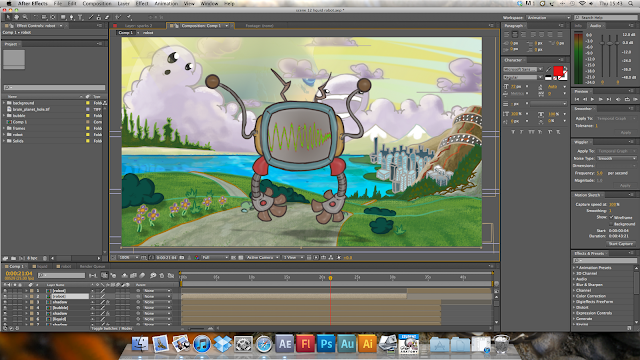The image size is (640, 360).
Task: Toggle Background checkbox in Motion Sketch
Action: (x=611, y=224)
